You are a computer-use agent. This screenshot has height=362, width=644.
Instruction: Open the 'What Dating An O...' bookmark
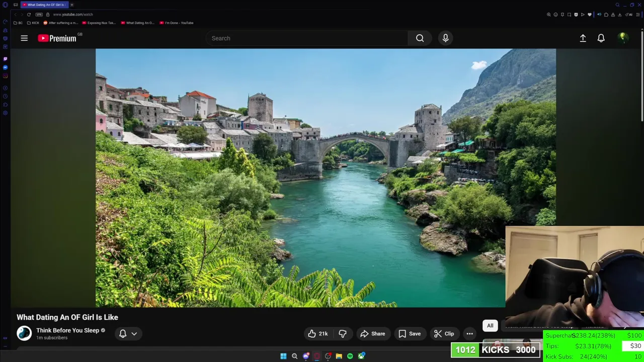click(138, 23)
